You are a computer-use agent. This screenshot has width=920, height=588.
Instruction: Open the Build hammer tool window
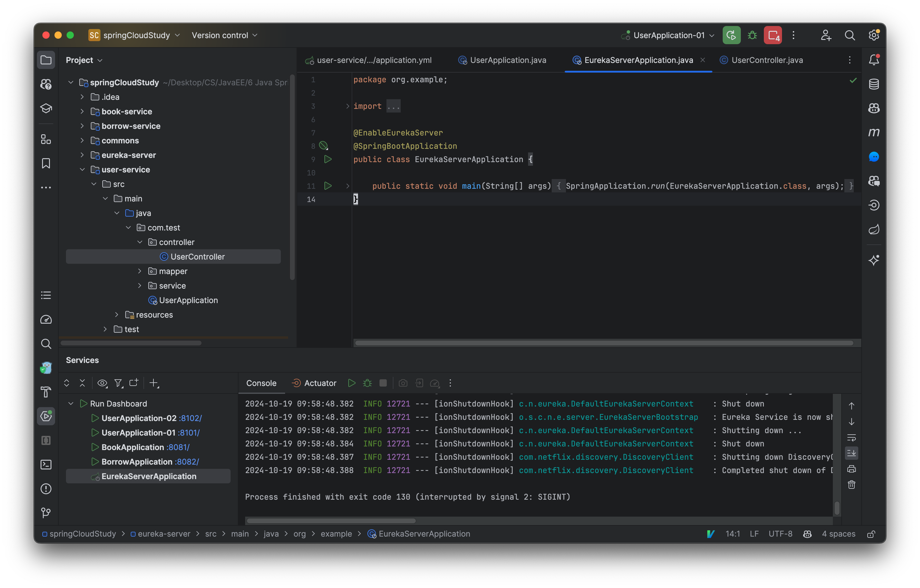(46, 392)
